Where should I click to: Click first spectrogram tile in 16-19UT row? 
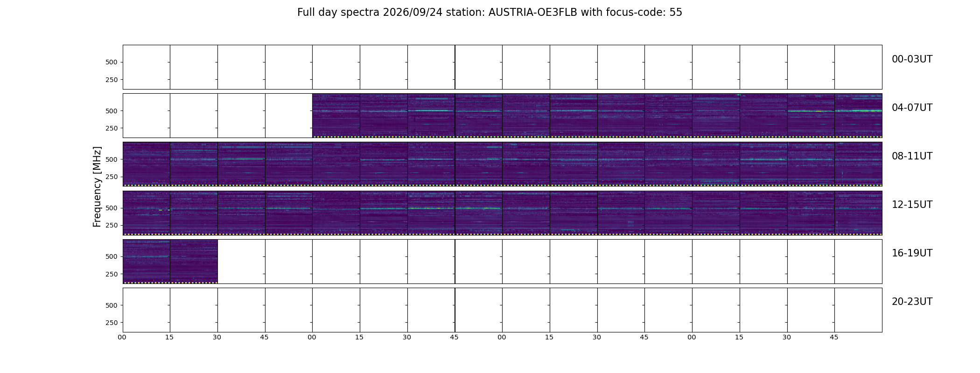point(146,261)
